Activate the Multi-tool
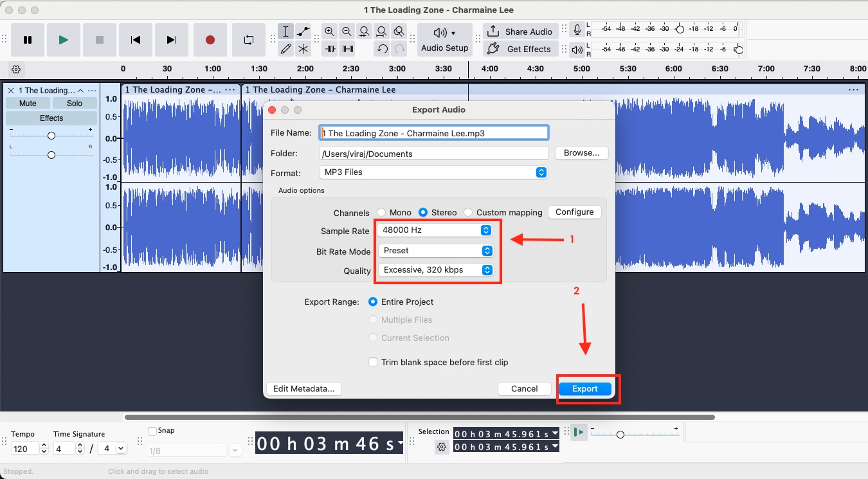This screenshot has width=868, height=479. [x=303, y=48]
